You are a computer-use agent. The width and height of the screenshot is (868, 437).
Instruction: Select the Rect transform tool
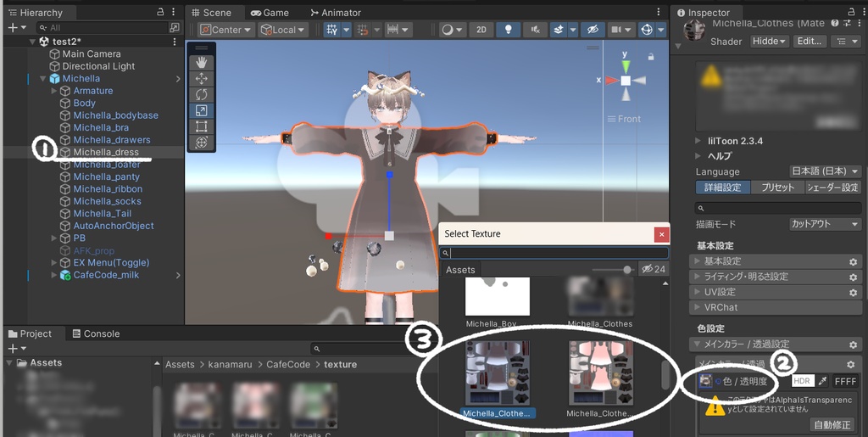click(x=202, y=126)
